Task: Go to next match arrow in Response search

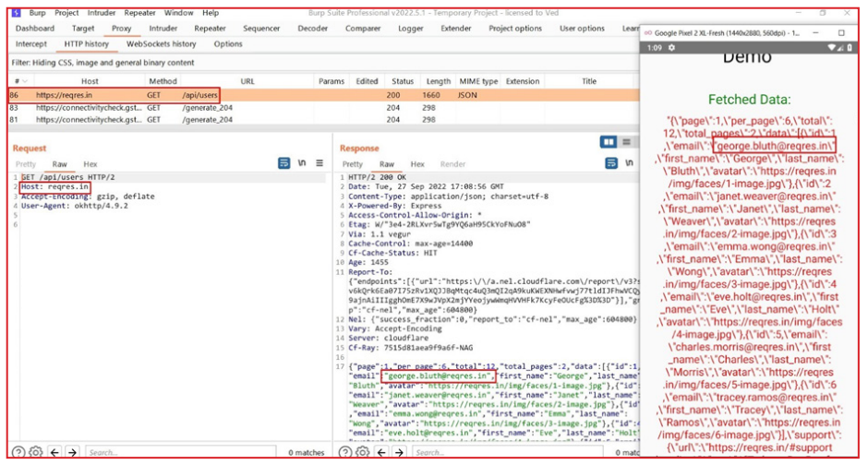Action: 399,452
